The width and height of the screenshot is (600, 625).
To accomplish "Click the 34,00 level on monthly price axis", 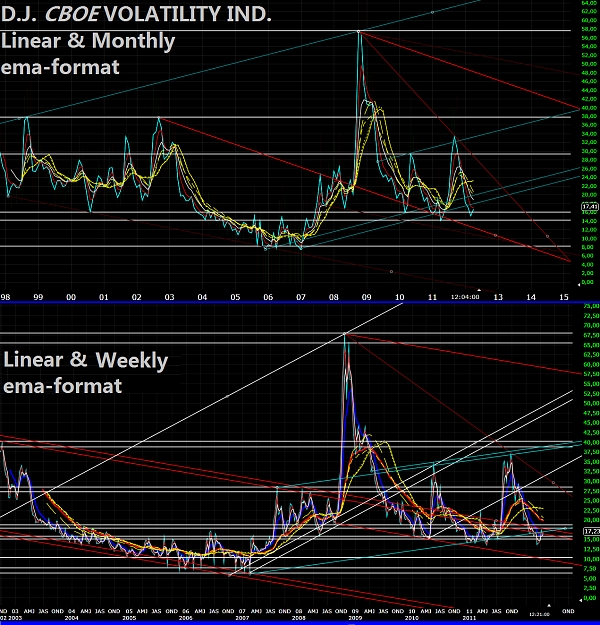I will pyautogui.click(x=589, y=134).
